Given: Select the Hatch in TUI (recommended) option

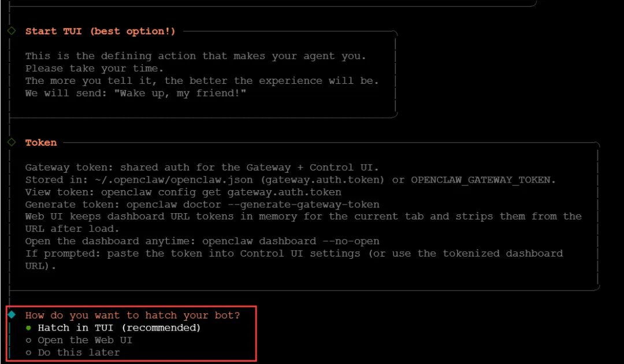Looking at the screenshot, I should coord(113,328).
